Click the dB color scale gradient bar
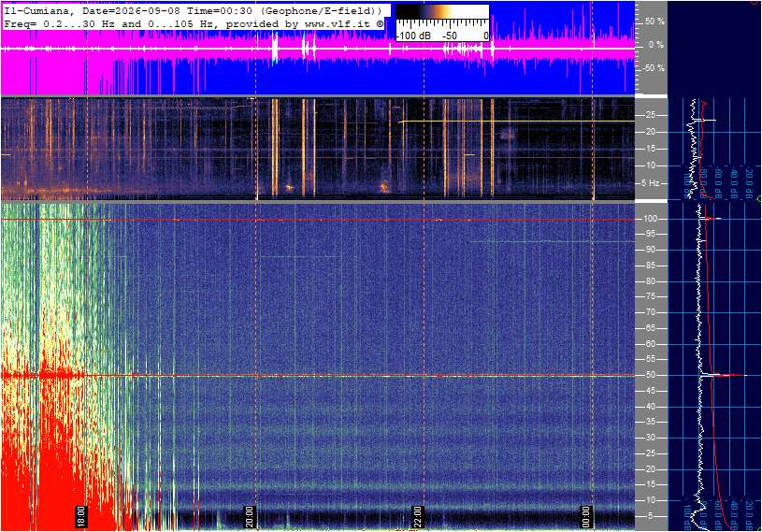Screen dimensions: 762x532 442,12
